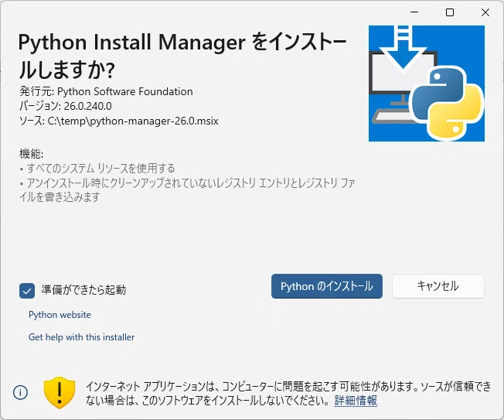Open Get help with this installer link

(81, 337)
